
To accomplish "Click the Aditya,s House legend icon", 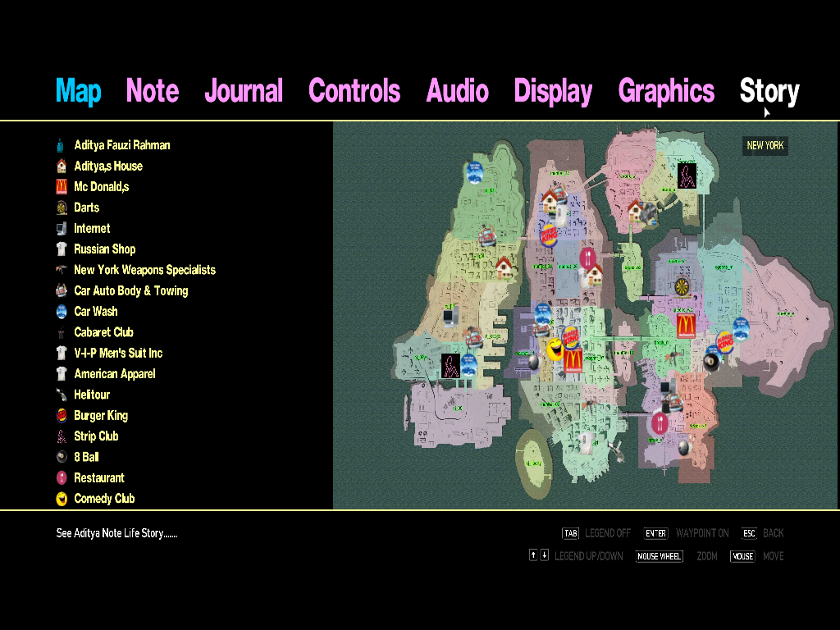I will [62, 166].
